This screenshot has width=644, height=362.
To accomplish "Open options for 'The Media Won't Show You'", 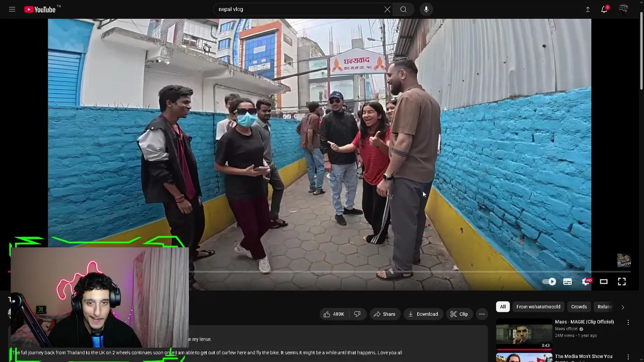I will point(628,357).
